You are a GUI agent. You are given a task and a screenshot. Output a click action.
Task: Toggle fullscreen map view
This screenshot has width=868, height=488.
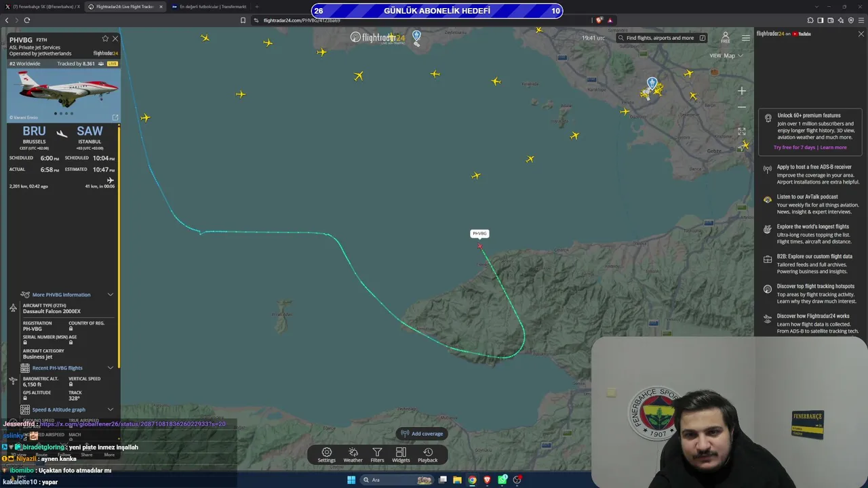742,131
